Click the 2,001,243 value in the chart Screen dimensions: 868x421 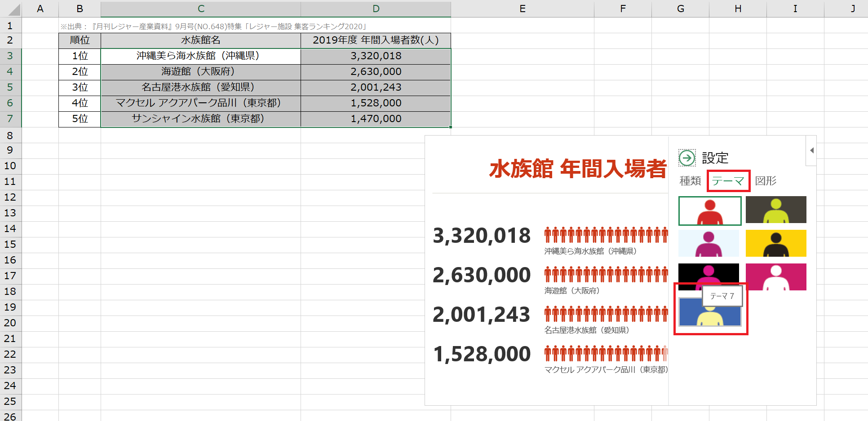click(482, 315)
